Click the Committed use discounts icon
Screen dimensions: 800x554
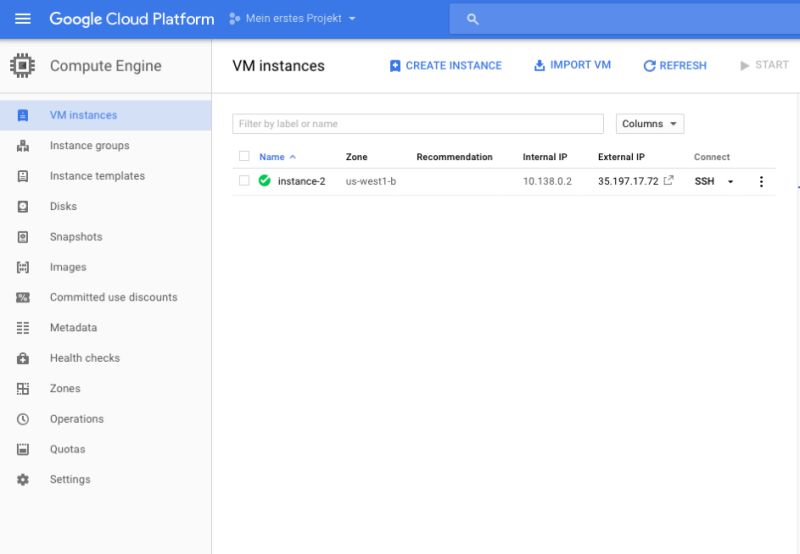[23, 297]
